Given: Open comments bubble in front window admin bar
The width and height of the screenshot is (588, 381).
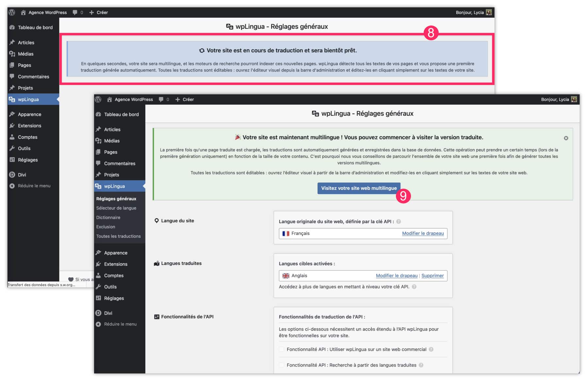Looking at the screenshot, I should [164, 99].
